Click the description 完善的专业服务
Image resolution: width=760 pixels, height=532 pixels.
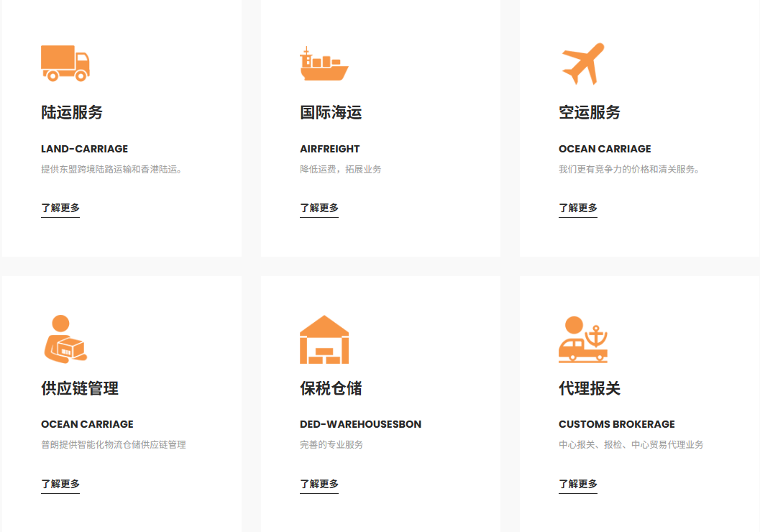click(x=331, y=445)
